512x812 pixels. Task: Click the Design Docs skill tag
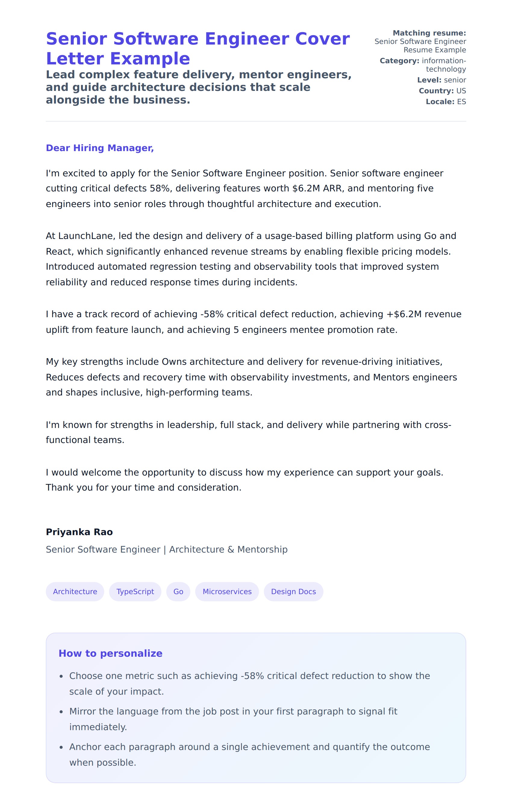(293, 591)
